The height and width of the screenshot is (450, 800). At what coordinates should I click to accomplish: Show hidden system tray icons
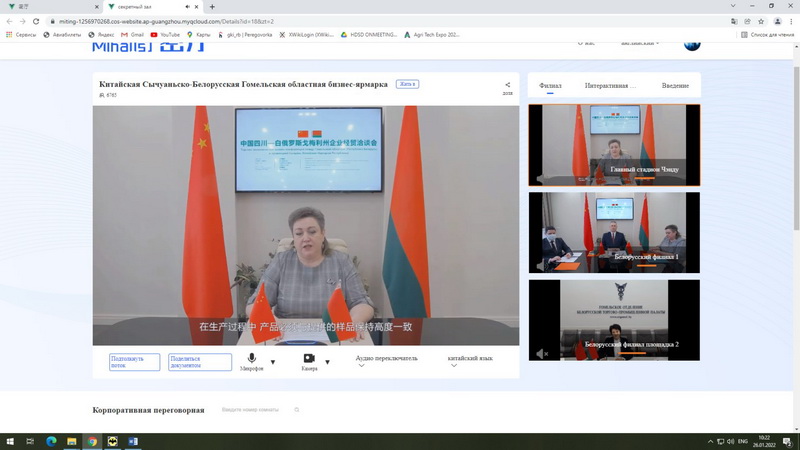coord(710,441)
